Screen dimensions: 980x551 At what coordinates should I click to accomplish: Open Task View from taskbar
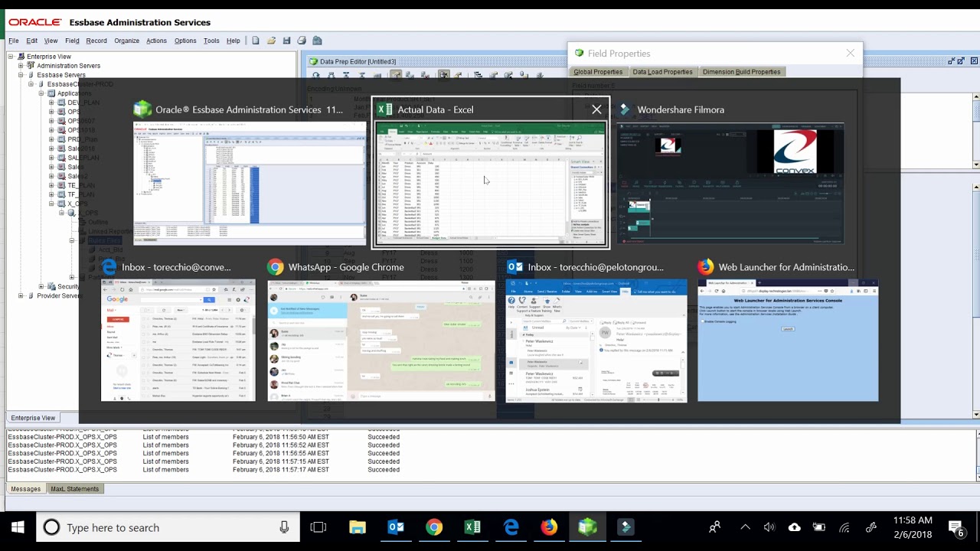pyautogui.click(x=318, y=527)
